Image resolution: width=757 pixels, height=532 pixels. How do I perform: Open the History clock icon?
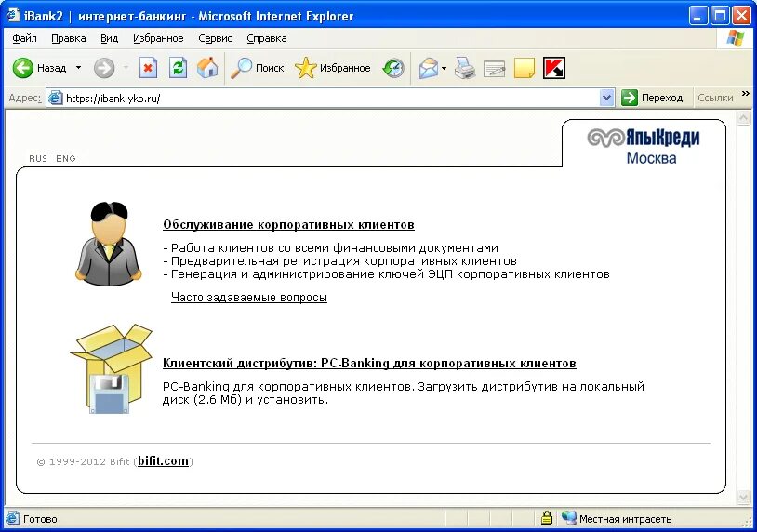pyautogui.click(x=393, y=68)
